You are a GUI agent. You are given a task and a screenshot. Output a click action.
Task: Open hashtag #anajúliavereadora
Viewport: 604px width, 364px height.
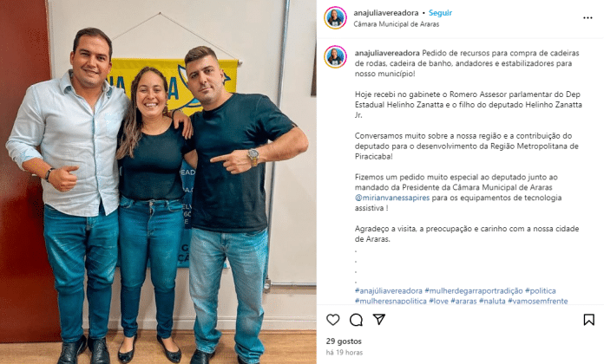pos(389,291)
